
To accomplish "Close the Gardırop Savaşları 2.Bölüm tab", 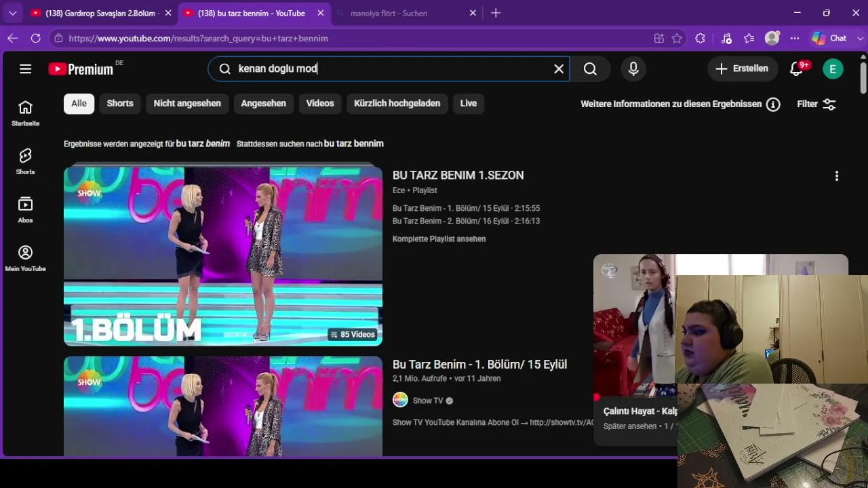I will (x=168, y=13).
